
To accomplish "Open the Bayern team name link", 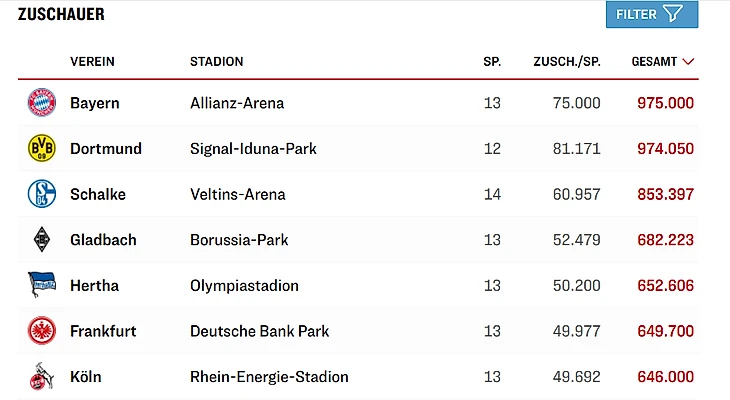I will click(95, 103).
